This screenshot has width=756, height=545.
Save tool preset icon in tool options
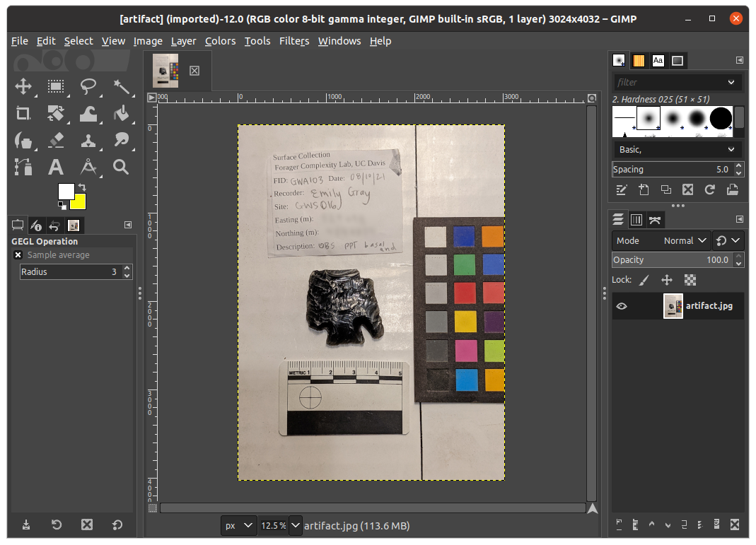(26, 525)
